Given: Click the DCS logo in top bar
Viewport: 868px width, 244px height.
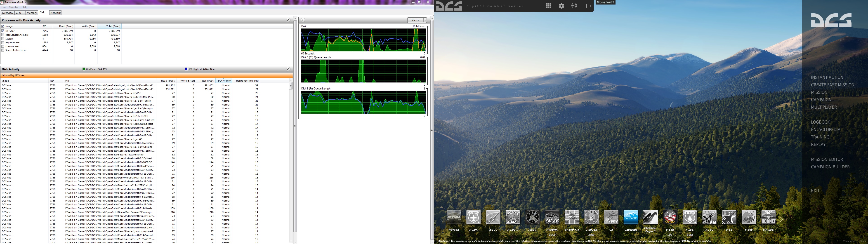Looking at the screenshot, I should click(x=449, y=6).
